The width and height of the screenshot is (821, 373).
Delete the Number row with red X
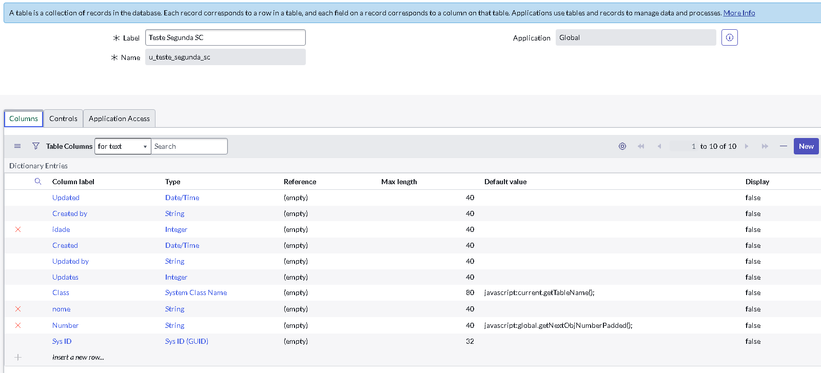click(x=18, y=325)
